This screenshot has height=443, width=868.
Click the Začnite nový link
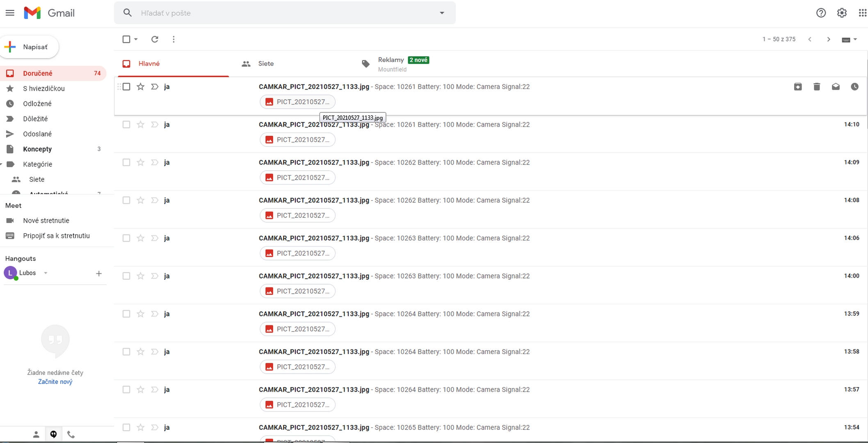pyautogui.click(x=55, y=382)
